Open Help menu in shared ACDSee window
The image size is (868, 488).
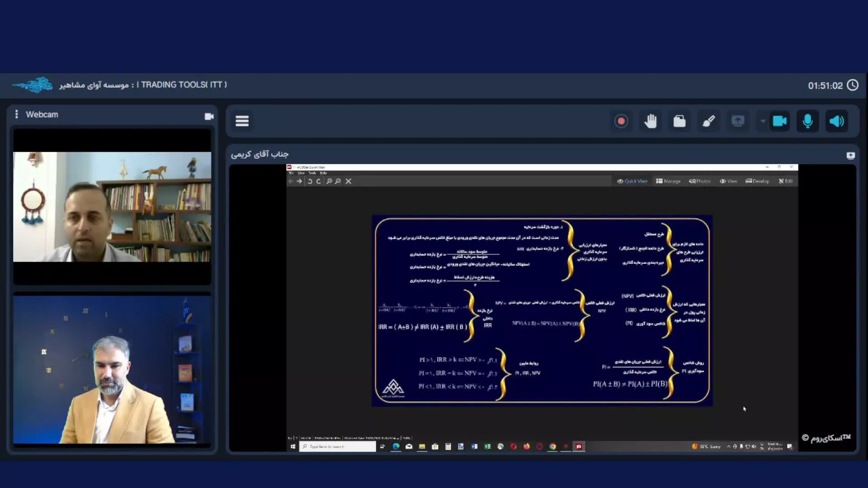pyautogui.click(x=323, y=173)
